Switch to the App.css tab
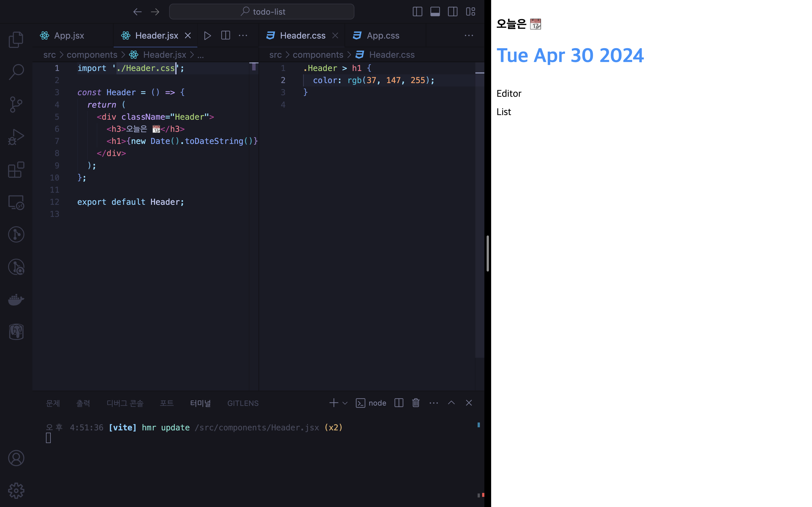 pyautogui.click(x=383, y=35)
